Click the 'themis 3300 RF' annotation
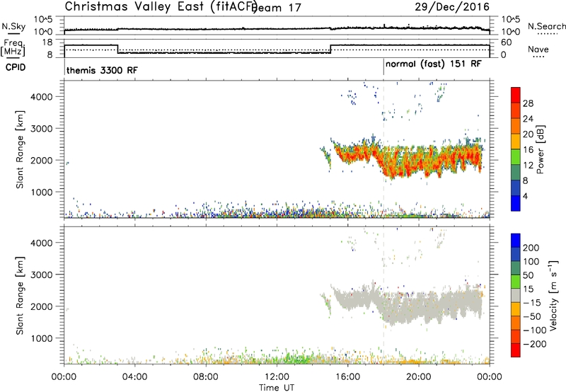566x392 pixels. pos(102,70)
